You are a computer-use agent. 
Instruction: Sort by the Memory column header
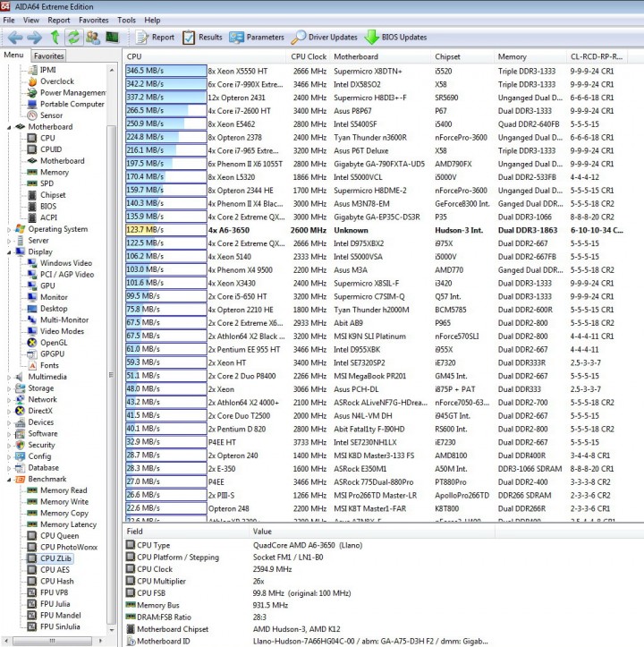530,56
